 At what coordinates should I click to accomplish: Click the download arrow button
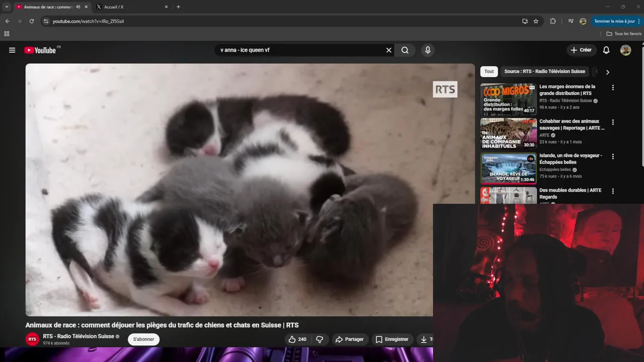[x=424, y=339]
